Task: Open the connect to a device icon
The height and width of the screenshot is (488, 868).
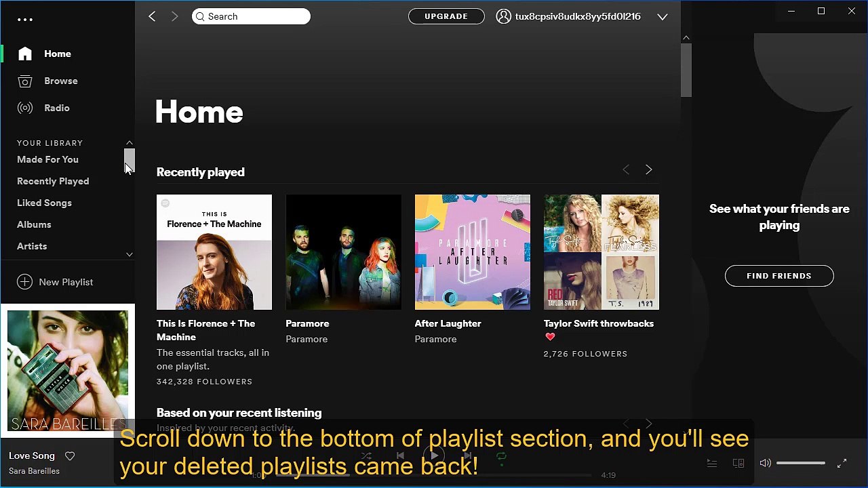Action: (738, 463)
